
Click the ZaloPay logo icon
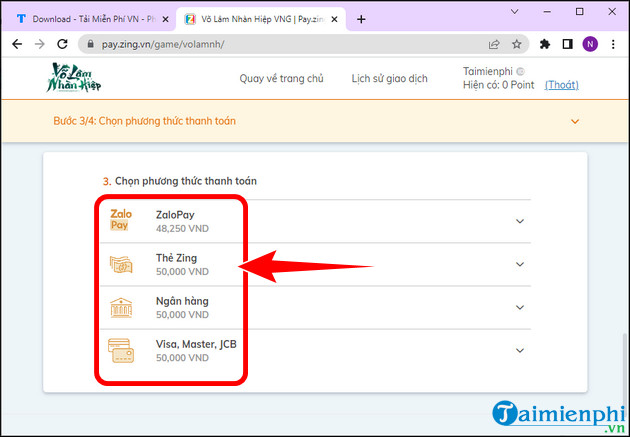pos(121,220)
